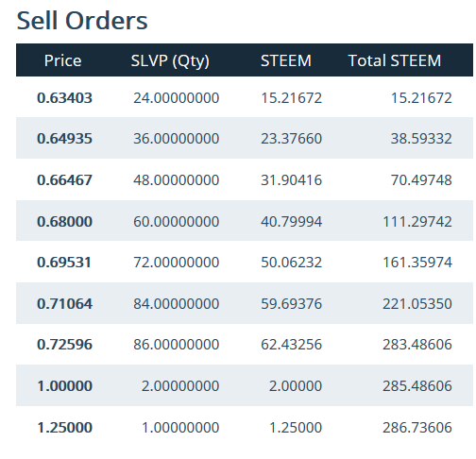
Task: Click total STEEM 221.05350
Action: pyautogui.click(x=417, y=304)
